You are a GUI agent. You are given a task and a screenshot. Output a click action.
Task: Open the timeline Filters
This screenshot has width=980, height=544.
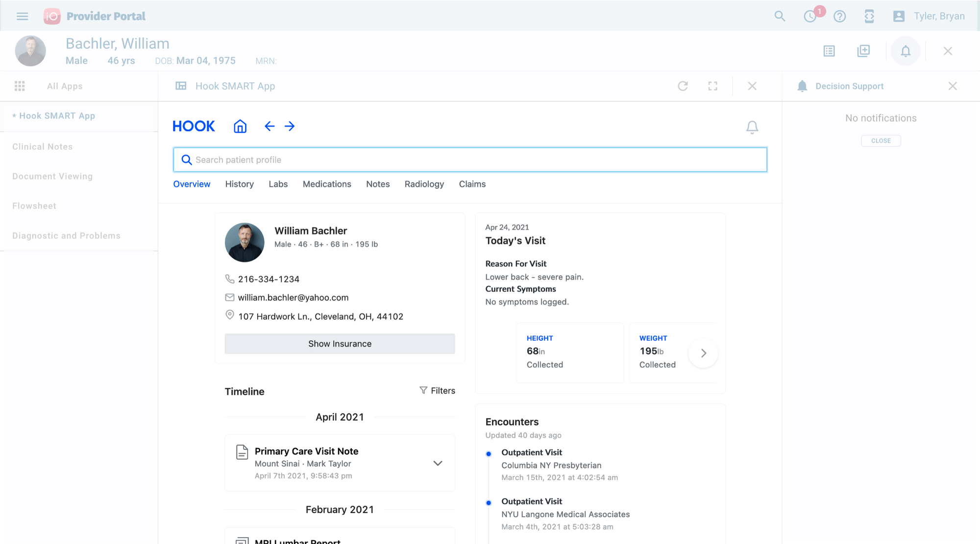pyautogui.click(x=437, y=391)
